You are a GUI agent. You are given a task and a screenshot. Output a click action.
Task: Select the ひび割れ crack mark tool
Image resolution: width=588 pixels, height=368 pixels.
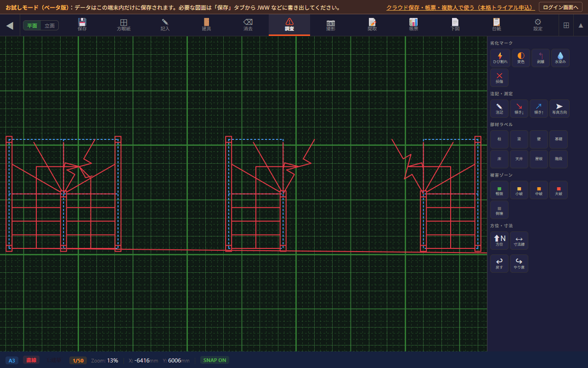coord(499,58)
